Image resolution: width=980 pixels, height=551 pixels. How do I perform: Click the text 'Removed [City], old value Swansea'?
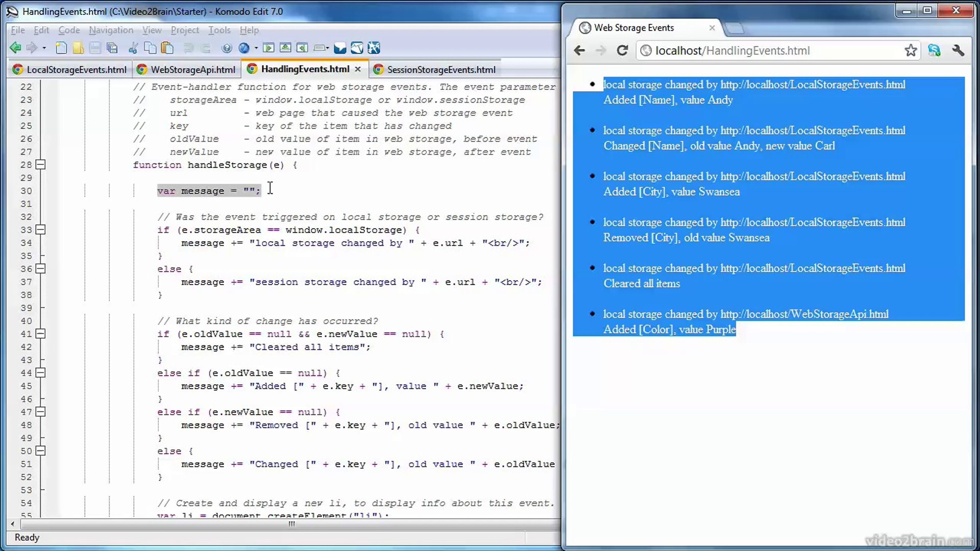pyautogui.click(x=687, y=238)
